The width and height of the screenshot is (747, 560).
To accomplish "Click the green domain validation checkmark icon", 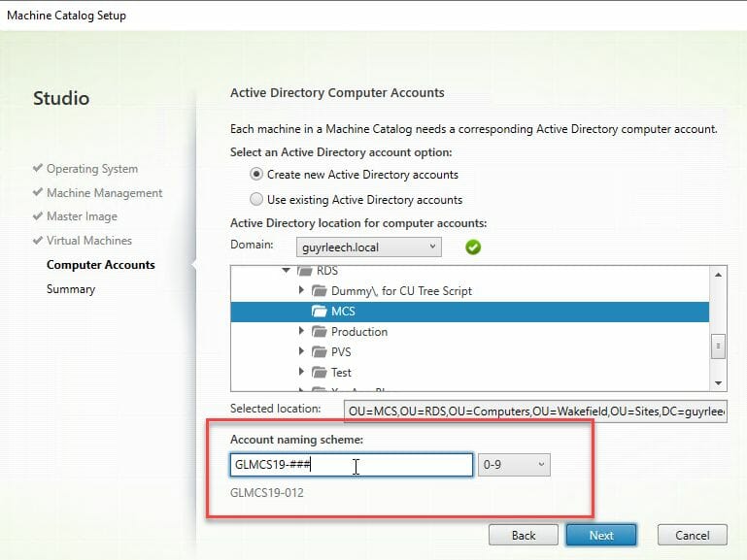I will 473,247.
